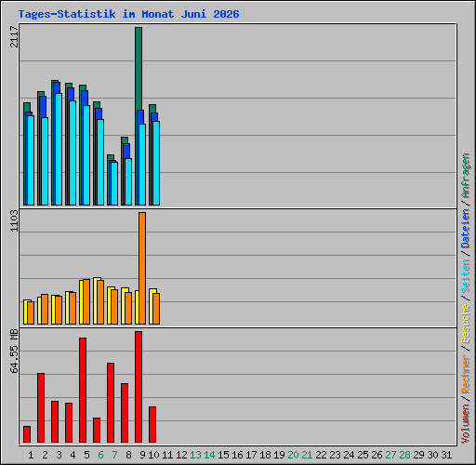
Task: Click green weekend day 6 on the x-axis
Action: (x=100, y=455)
